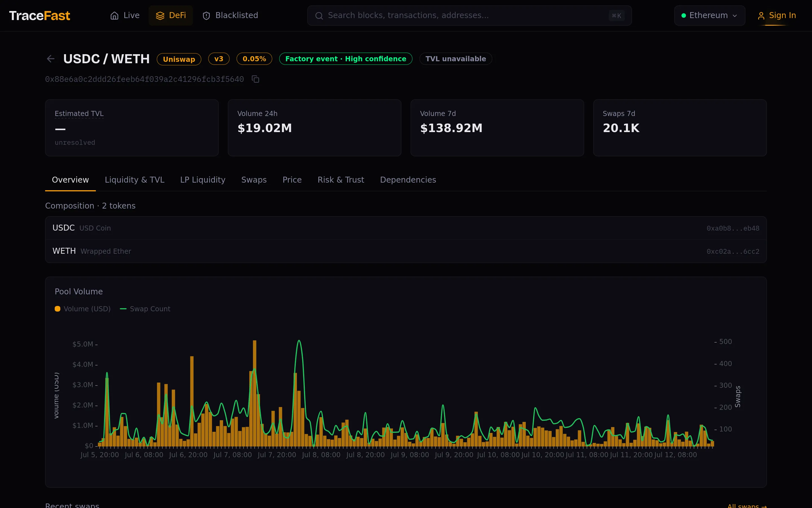Click the TVL unavailable badge
The width and height of the screenshot is (812, 508).
coord(456,59)
